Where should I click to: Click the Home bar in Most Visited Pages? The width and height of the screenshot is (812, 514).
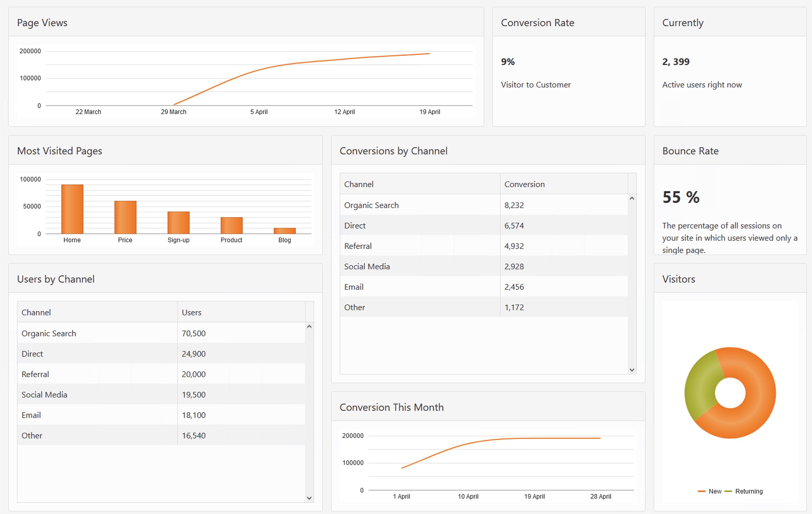(x=72, y=209)
